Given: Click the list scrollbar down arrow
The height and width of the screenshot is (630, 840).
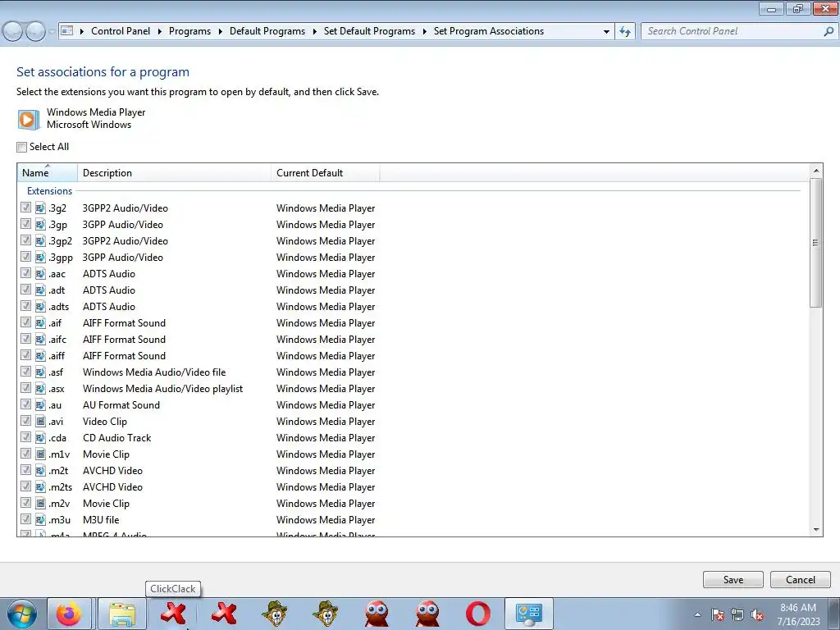Looking at the screenshot, I should pyautogui.click(x=816, y=529).
